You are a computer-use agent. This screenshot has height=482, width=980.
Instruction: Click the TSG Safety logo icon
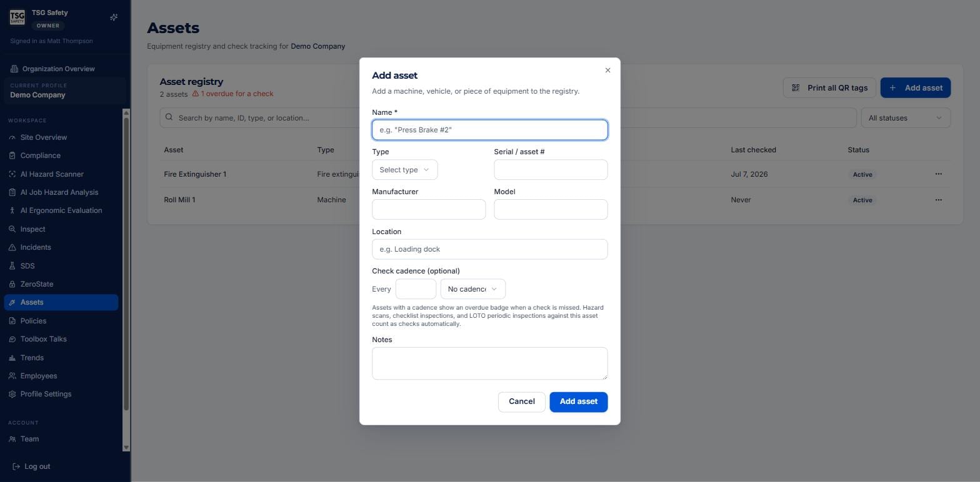pyautogui.click(x=17, y=17)
